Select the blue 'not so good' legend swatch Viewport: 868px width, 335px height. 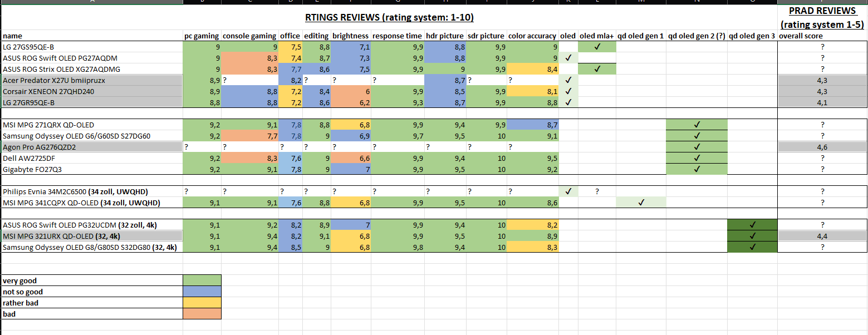point(202,292)
